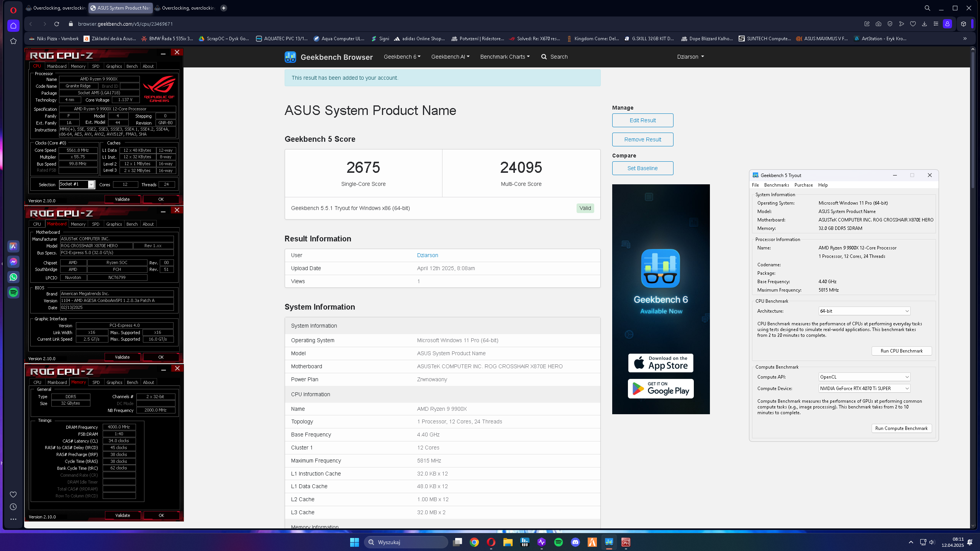Click Search in Geekbench navigation
The image size is (980, 551).
click(x=554, y=57)
